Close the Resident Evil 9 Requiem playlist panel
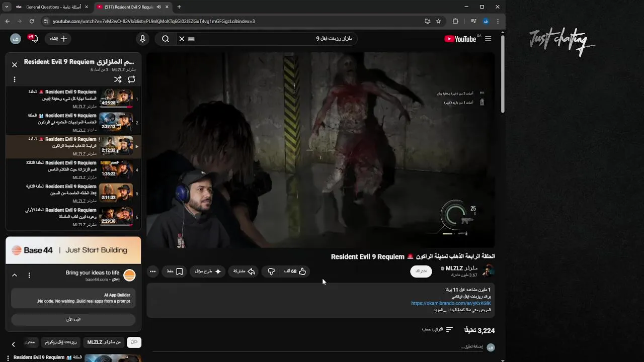The image size is (644, 362). 15,64
